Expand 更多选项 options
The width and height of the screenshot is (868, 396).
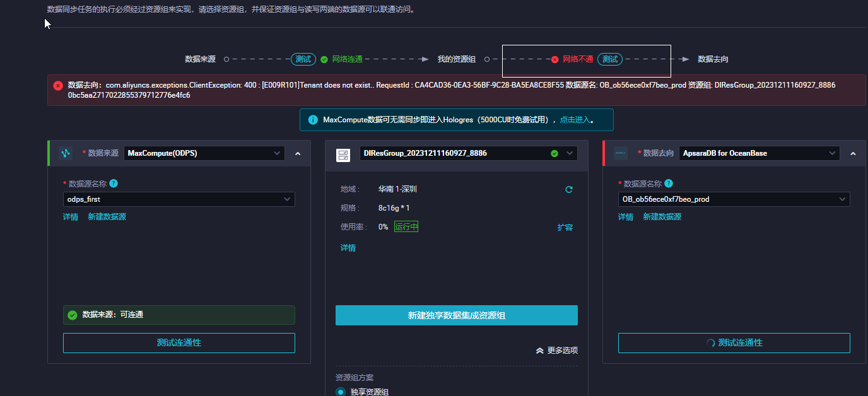coord(556,351)
